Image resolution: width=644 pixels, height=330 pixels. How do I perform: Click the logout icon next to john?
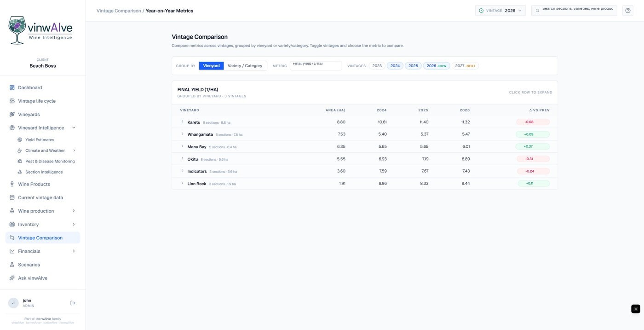(x=73, y=303)
